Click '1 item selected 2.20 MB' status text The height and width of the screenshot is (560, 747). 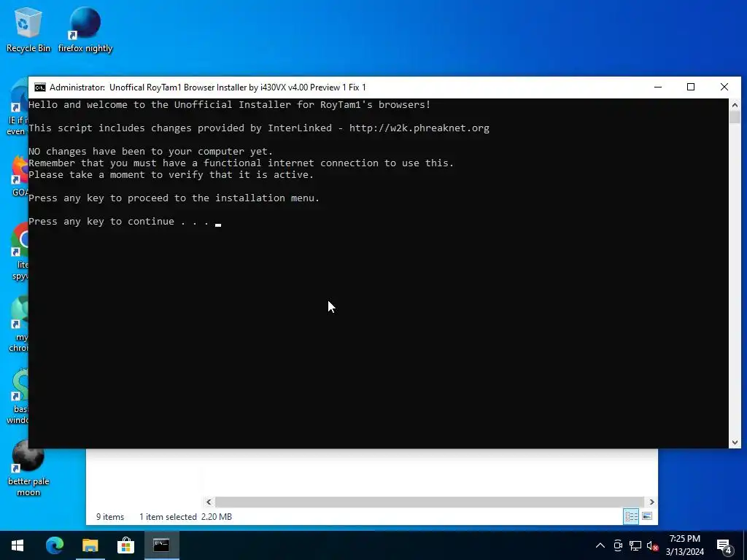click(x=186, y=517)
